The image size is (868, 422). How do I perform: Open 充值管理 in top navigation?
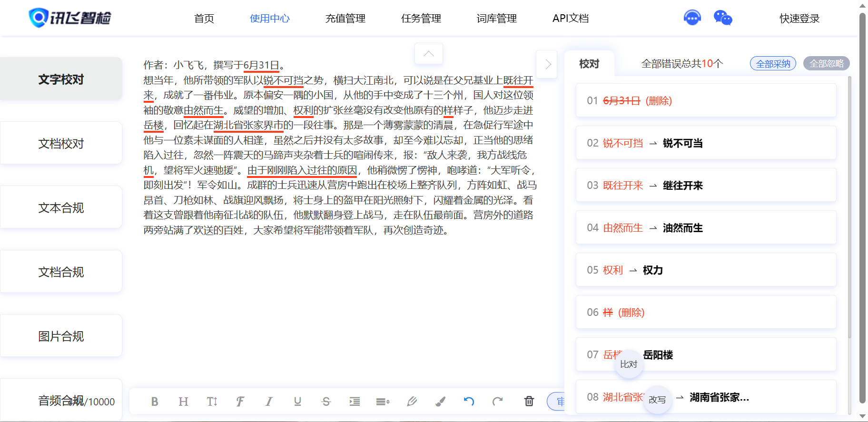click(345, 18)
